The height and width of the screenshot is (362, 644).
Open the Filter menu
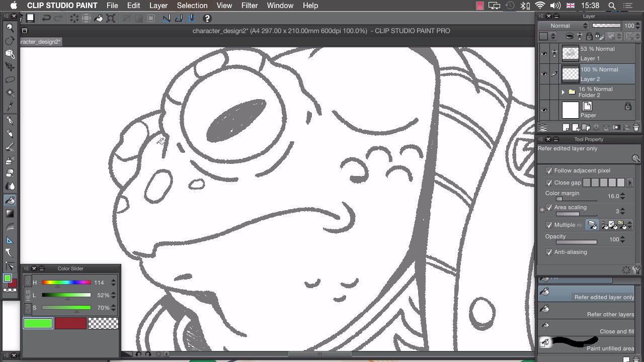(x=250, y=6)
